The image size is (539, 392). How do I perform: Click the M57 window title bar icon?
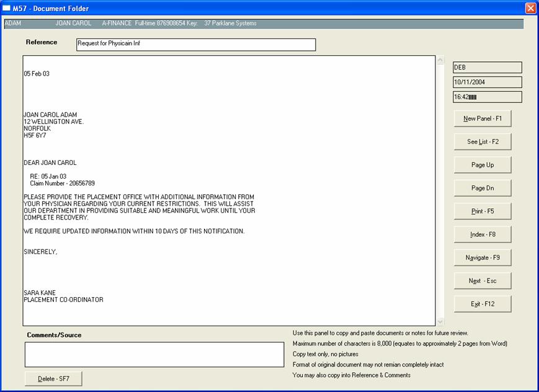click(x=6, y=8)
